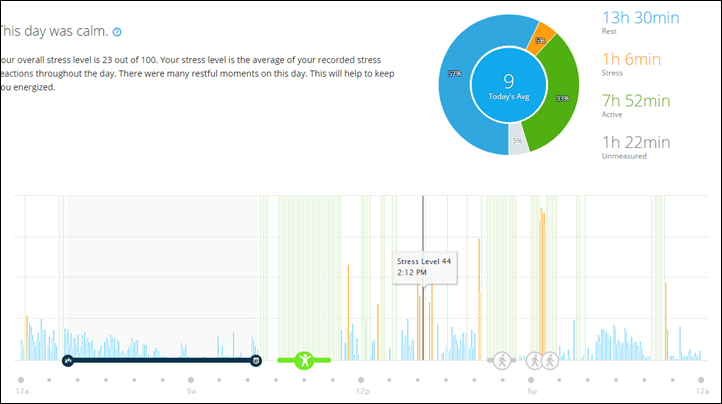Click the 6p label on the timeline
The image size is (722, 404).
coord(531,380)
